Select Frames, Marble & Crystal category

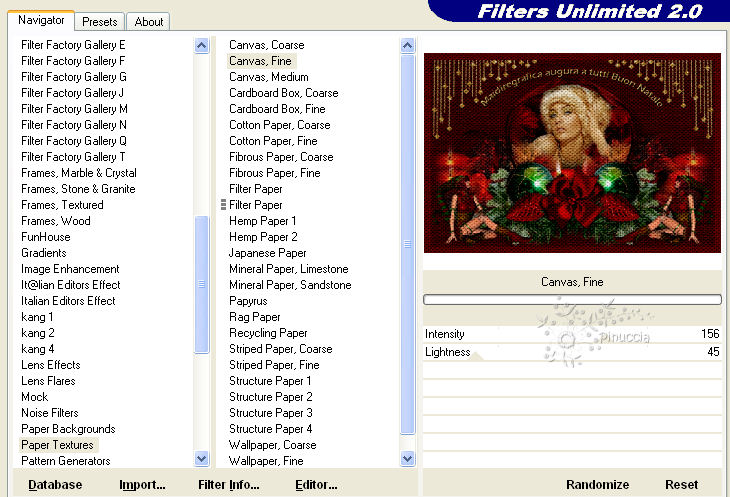(x=79, y=173)
